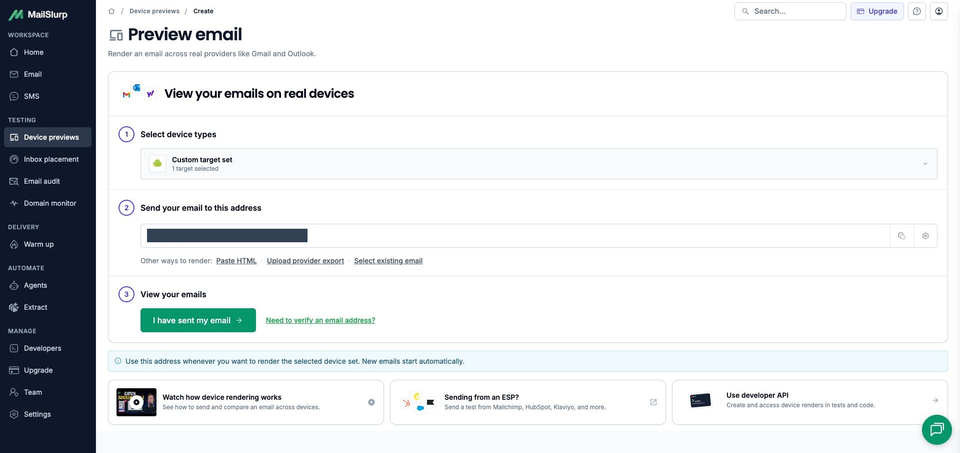Image resolution: width=960 pixels, height=453 pixels.
Task: Click "1 target selected" text
Action: 195,168
